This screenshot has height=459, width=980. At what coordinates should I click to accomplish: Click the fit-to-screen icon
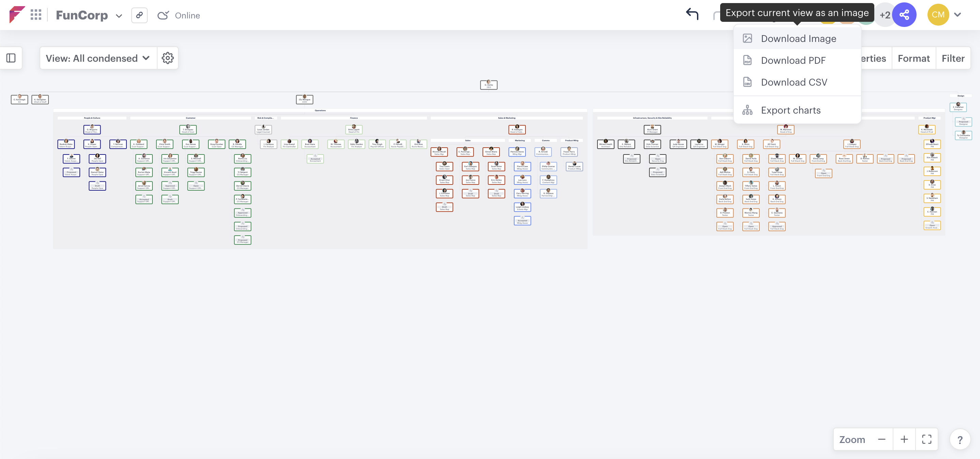click(x=927, y=440)
